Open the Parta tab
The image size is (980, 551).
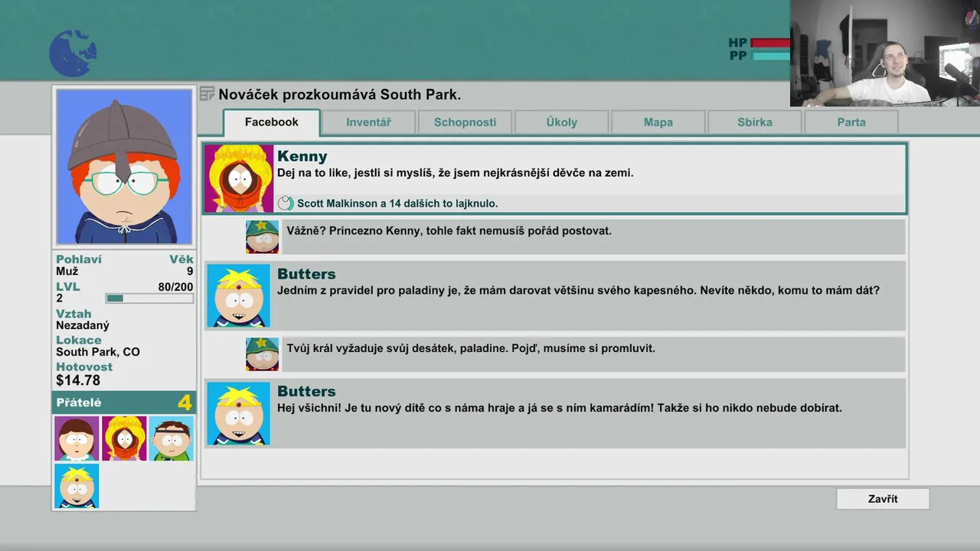pyautogui.click(x=851, y=122)
